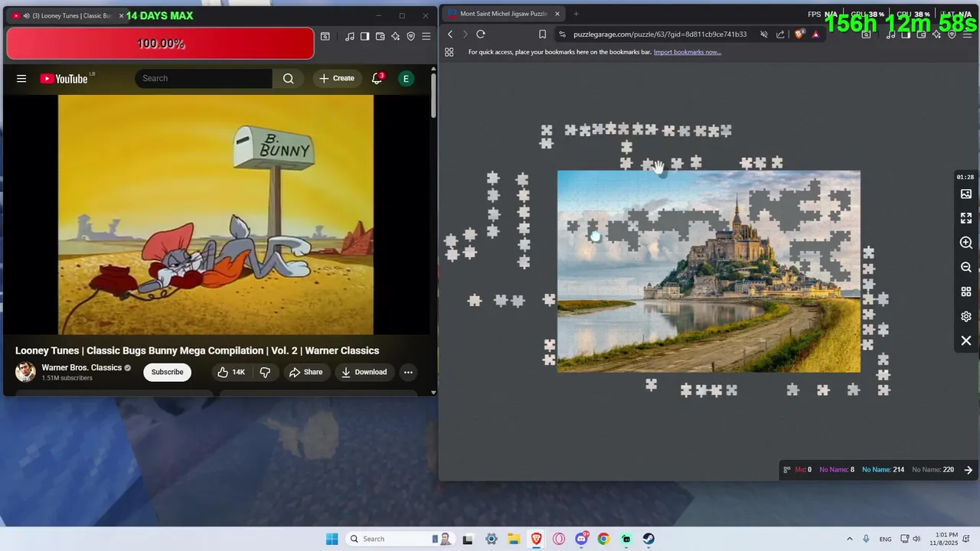Show hidden system tray icons chevron
The width and height of the screenshot is (980, 551).
pos(849,539)
